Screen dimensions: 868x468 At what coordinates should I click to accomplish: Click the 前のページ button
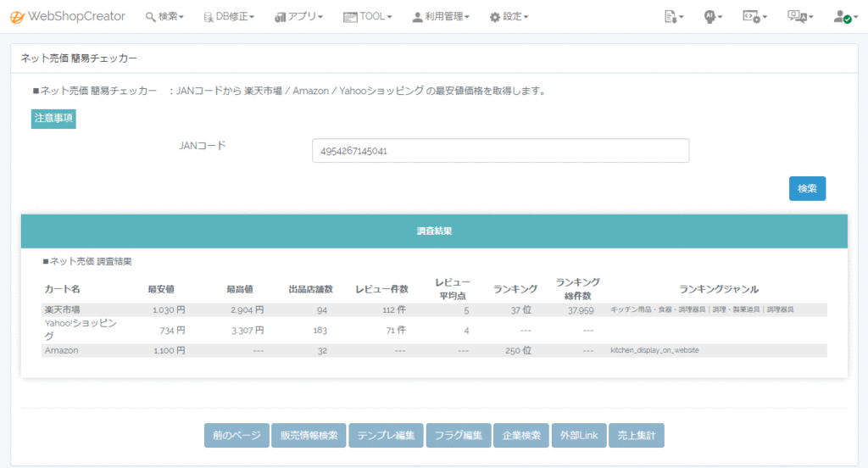pyautogui.click(x=236, y=435)
